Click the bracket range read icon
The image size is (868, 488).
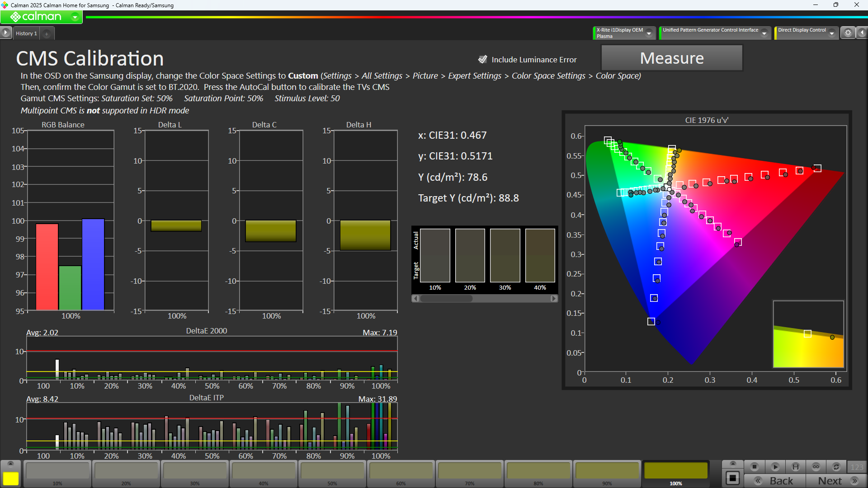[795, 467]
